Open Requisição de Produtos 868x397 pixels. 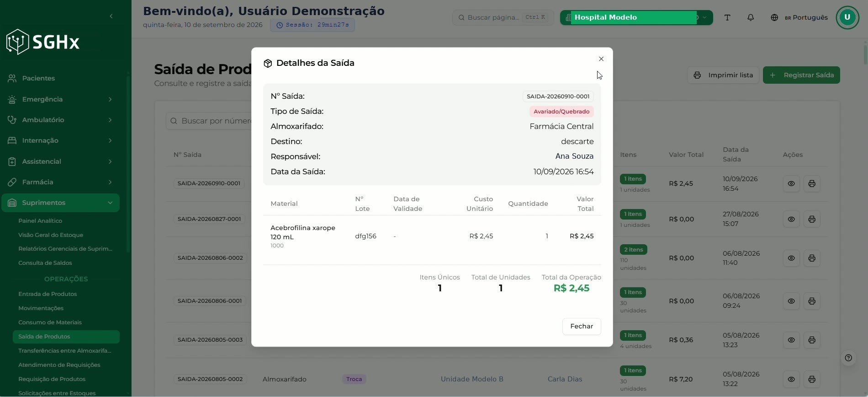pyautogui.click(x=52, y=379)
